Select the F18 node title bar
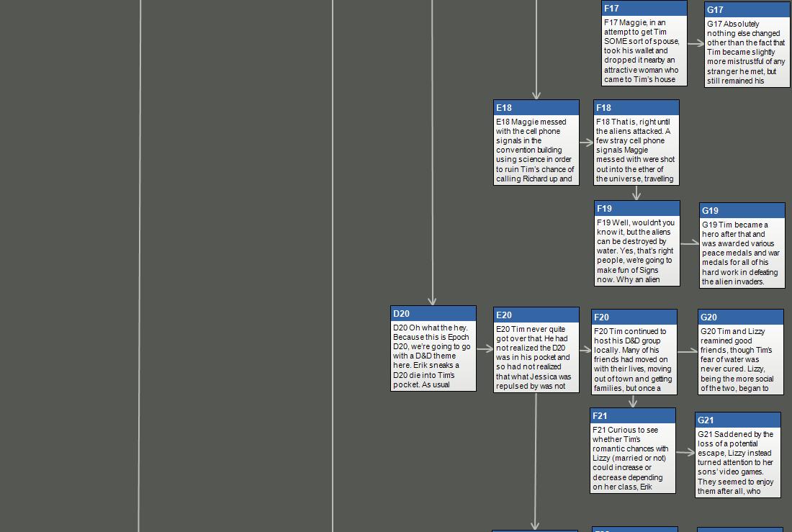Image resolution: width=792 pixels, height=532 pixels. [636, 108]
